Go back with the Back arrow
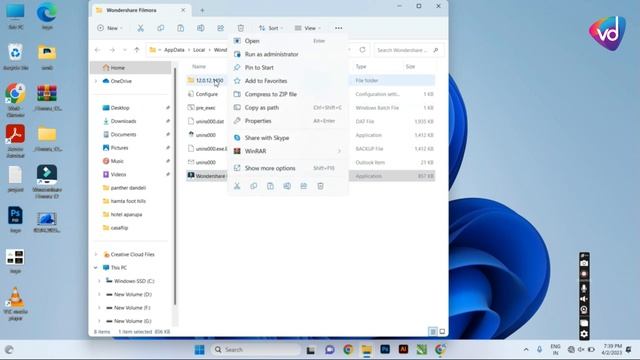 (98, 50)
